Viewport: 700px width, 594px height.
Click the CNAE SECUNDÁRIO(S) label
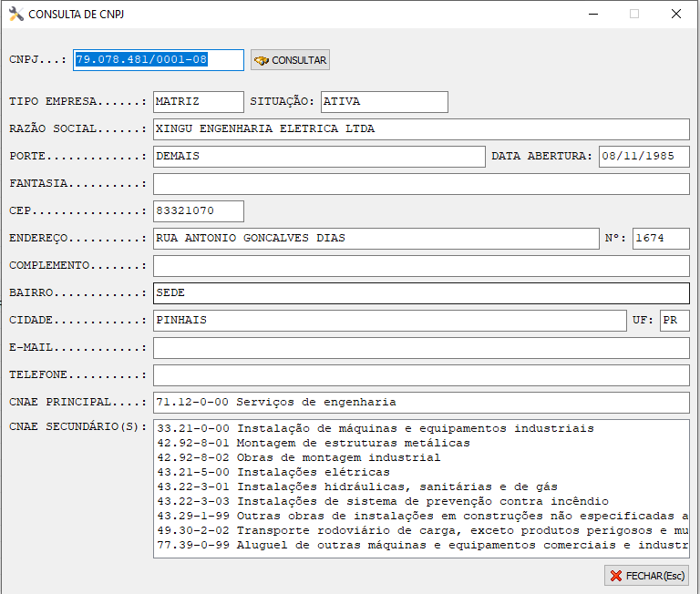pyautogui.click(x=77, y=426)
